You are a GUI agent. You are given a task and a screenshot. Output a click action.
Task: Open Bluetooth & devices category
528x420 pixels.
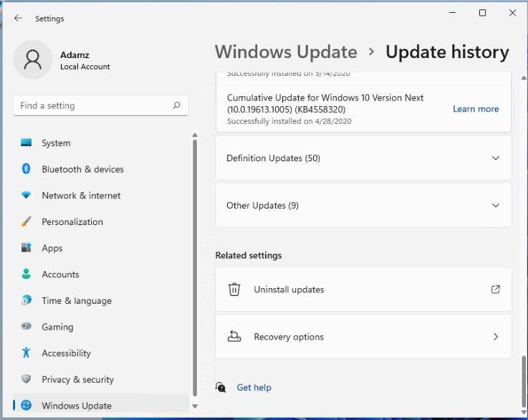101,169
